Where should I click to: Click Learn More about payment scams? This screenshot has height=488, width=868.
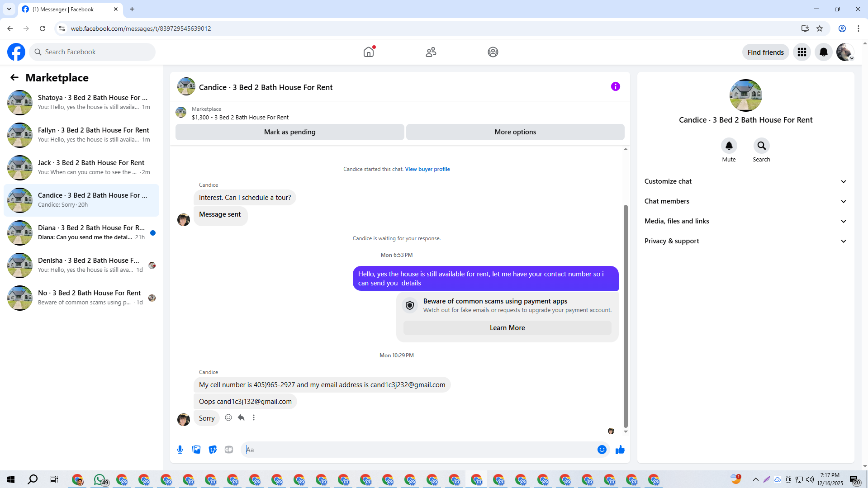click(x=507, y=328)
